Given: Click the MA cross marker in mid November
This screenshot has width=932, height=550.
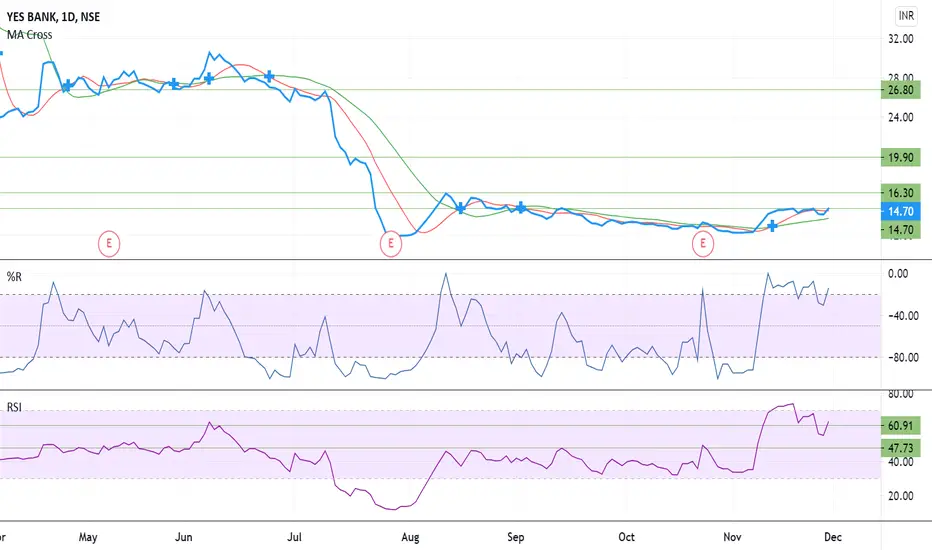Looking at the screenshot, I should [772, 226].
